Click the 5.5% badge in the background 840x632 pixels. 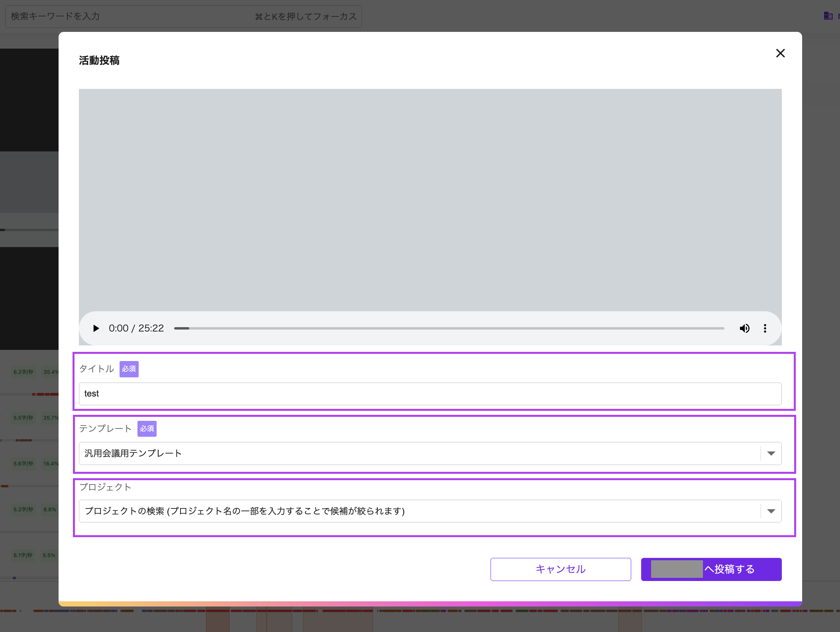(x=49, y=555)
